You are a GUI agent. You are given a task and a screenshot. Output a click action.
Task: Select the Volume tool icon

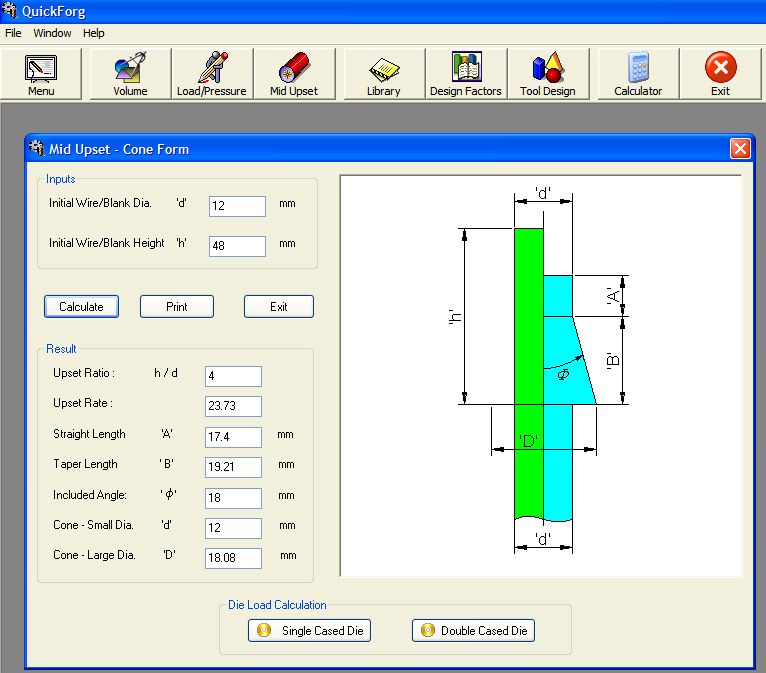tap(130, 74)
